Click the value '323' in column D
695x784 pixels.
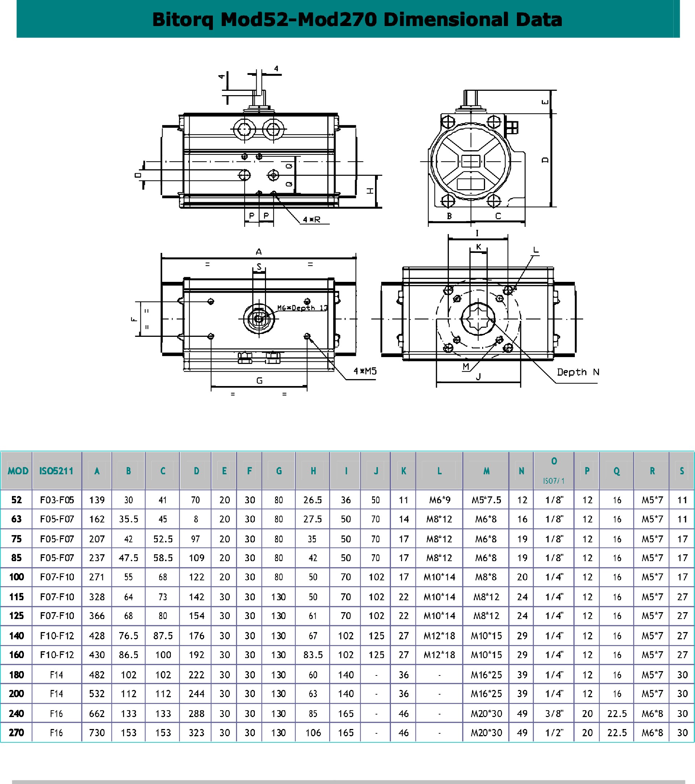click(x=197, y=733)
